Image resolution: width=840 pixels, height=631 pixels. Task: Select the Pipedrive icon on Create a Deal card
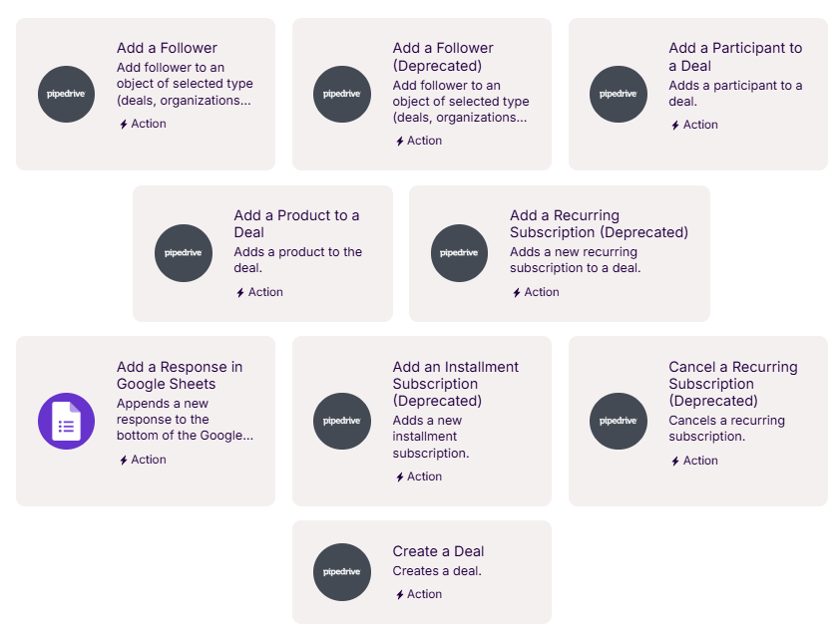click(x=342, y=571)
